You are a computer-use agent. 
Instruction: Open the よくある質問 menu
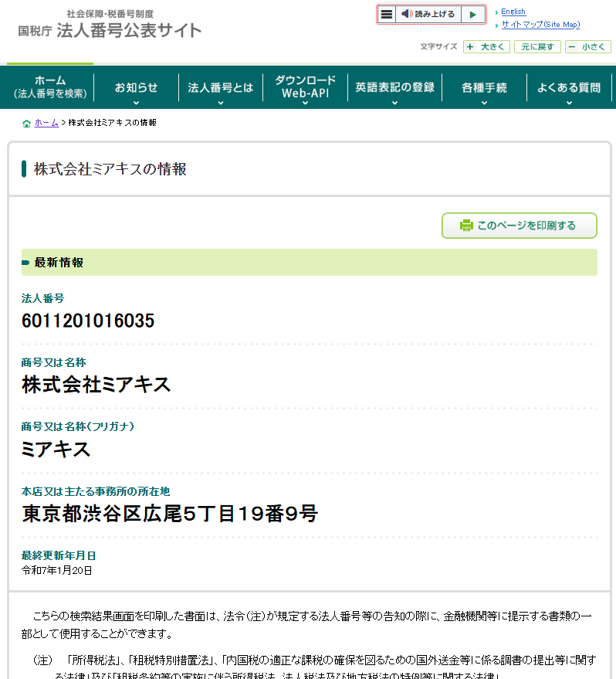569,88
